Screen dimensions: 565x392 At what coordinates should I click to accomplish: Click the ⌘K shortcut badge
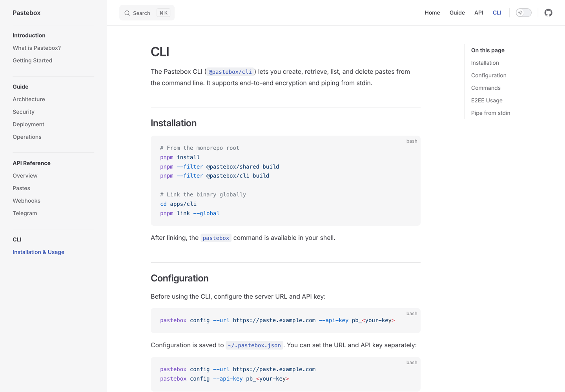click(x=163, y=13)
